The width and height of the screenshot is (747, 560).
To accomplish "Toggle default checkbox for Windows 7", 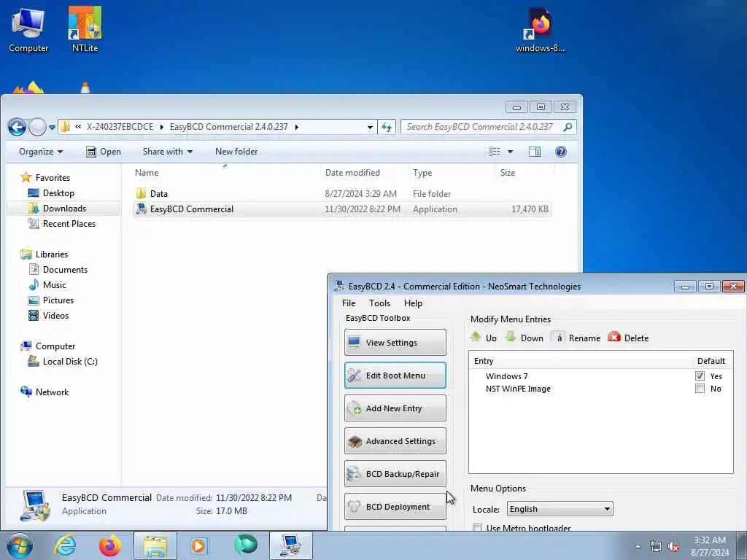I will pyautogui.click(x=700, y=376).
